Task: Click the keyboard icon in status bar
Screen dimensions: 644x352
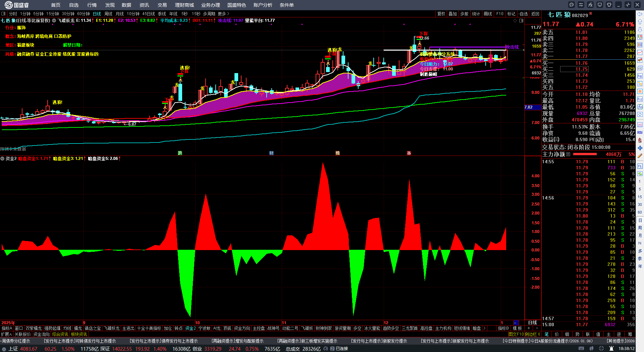Action: (581, 349)
